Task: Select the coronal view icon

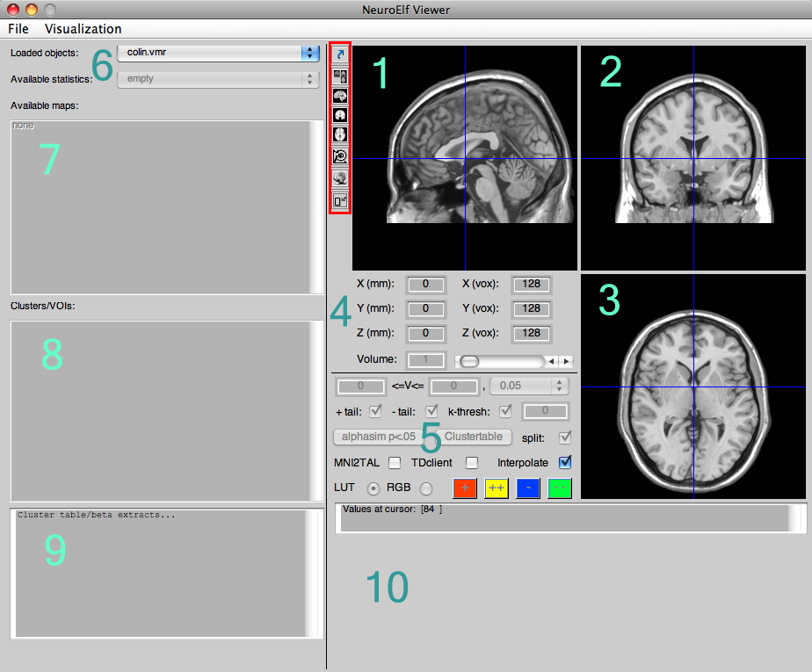Action: click(340, 115)
